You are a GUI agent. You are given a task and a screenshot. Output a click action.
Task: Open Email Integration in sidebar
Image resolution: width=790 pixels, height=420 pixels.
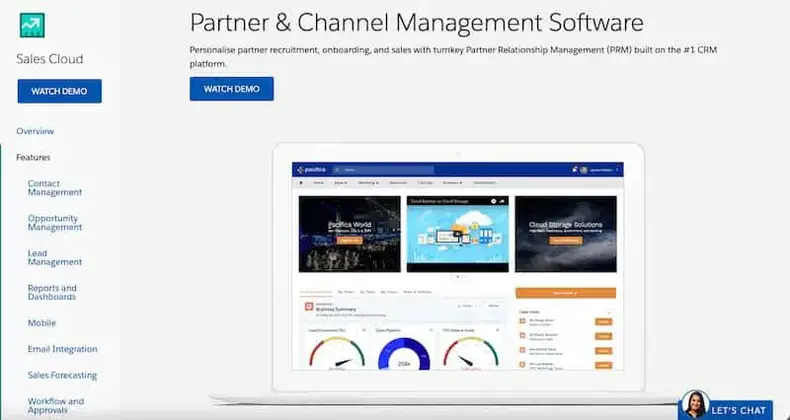click(62, 349)
